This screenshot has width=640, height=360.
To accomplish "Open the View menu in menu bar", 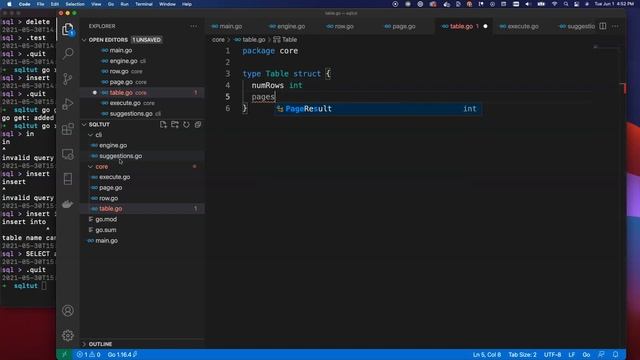I will click(96, 4).
